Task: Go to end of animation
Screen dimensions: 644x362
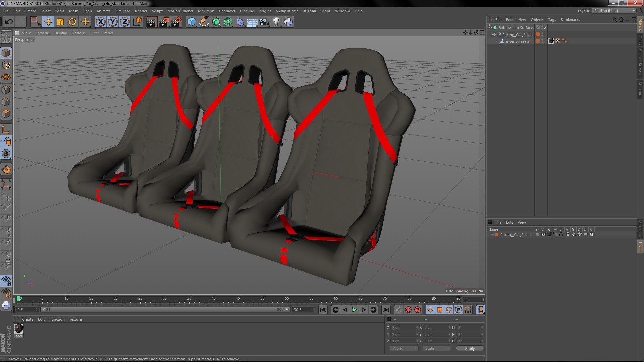Action: point(386,310)
